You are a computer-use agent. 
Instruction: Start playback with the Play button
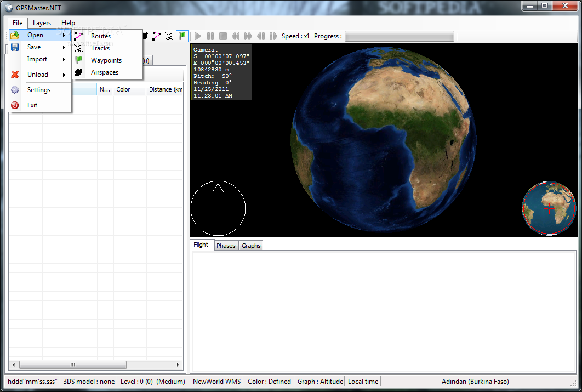click(198, 36)
